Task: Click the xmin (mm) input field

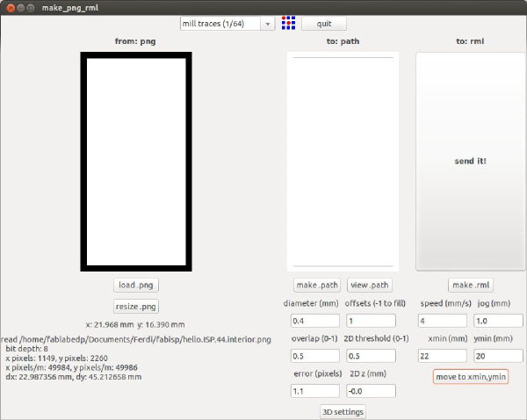Action: pos(443,356)
